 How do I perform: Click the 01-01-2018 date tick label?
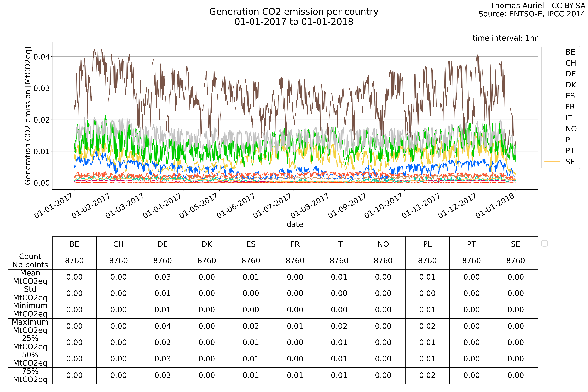pos(495,206)
